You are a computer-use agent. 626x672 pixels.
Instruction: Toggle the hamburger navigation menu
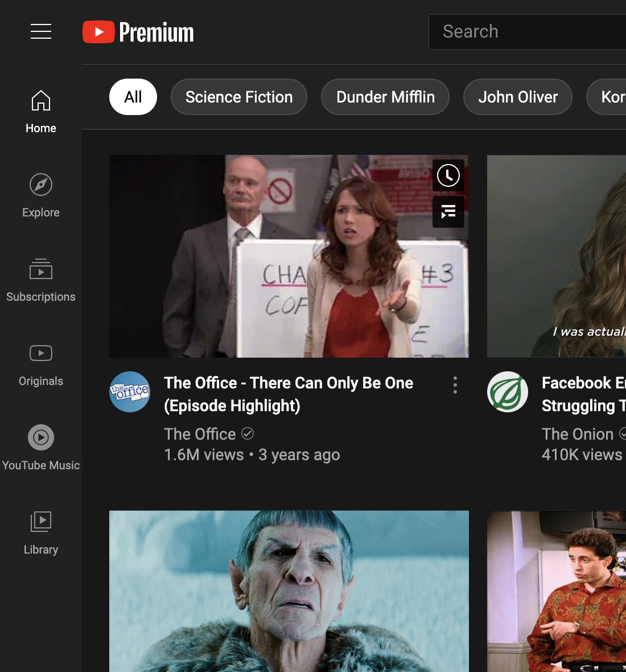click(41, 32)
